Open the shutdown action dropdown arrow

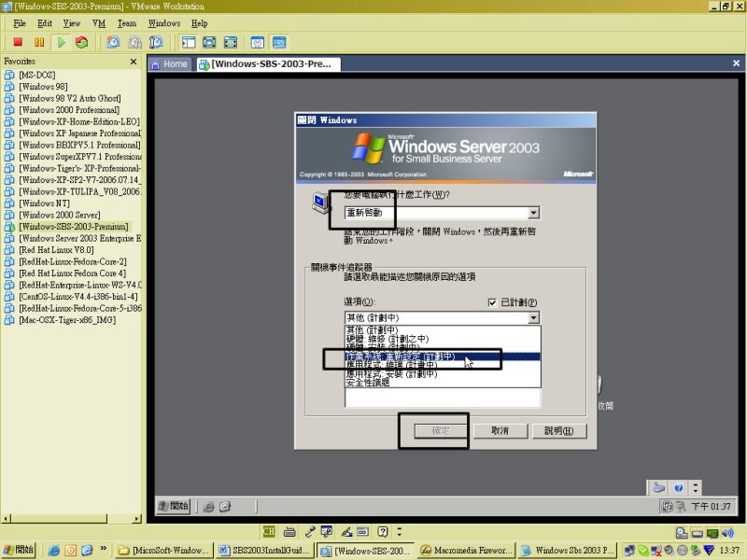click(x=534, y=213)
